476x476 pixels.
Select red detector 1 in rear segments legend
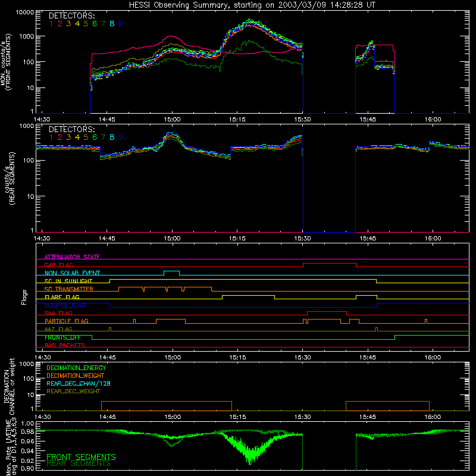(51, 137)
